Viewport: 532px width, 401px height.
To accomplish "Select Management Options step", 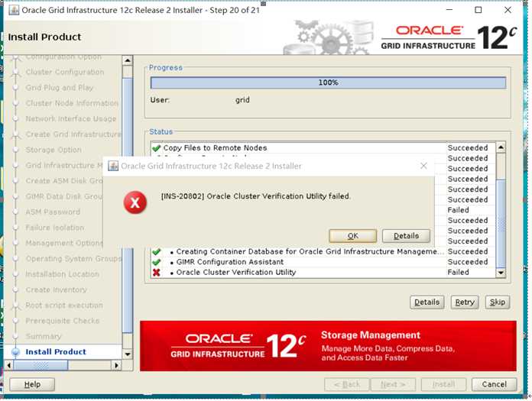I will pyautogui.click(x=64, y=243).
